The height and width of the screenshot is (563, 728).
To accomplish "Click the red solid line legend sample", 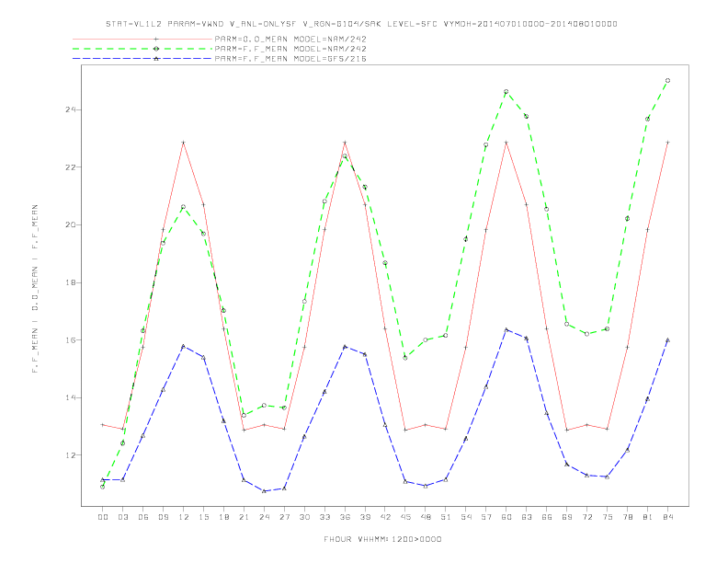I will pyautogui.click(x=142, y=39).
